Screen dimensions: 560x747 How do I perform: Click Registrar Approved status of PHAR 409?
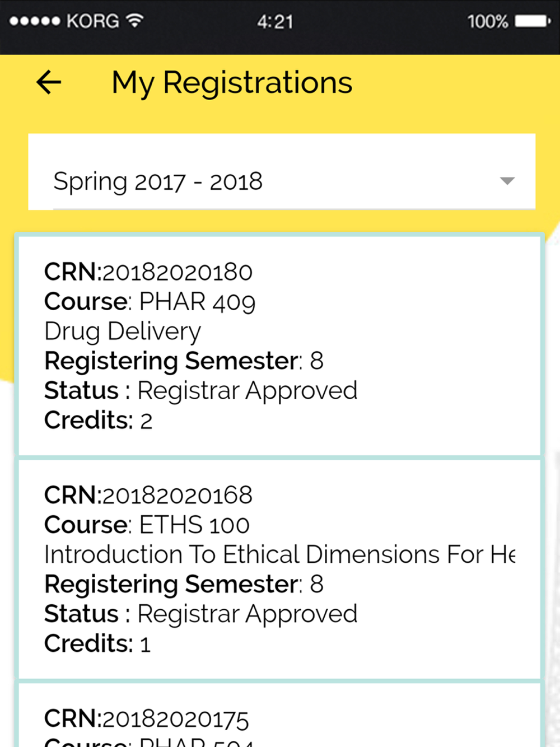coord(247,390)
